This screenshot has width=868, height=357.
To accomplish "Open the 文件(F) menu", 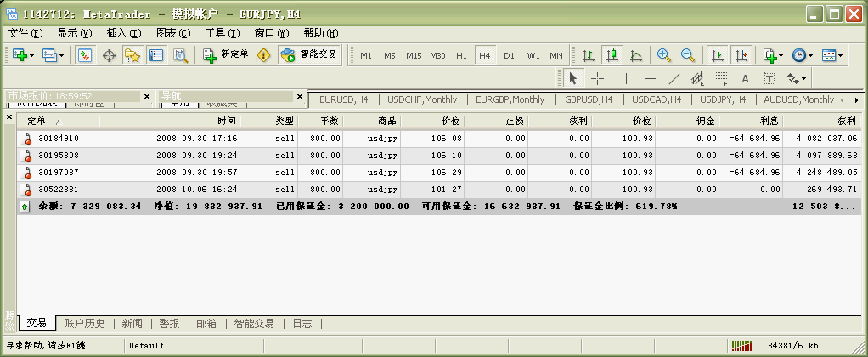I will (x=25, y=33).
